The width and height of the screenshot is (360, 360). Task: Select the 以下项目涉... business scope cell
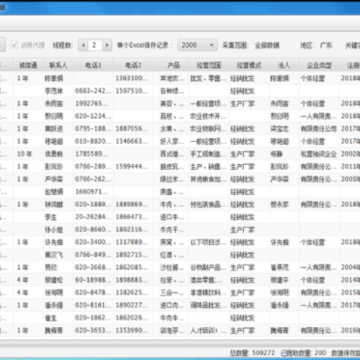(x=208, y=242)
